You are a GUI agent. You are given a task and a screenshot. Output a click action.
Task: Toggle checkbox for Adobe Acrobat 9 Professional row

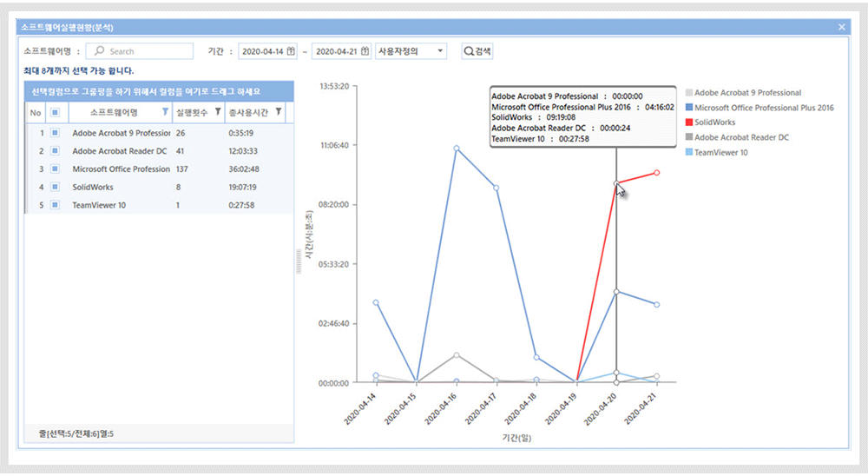(55, 133)
